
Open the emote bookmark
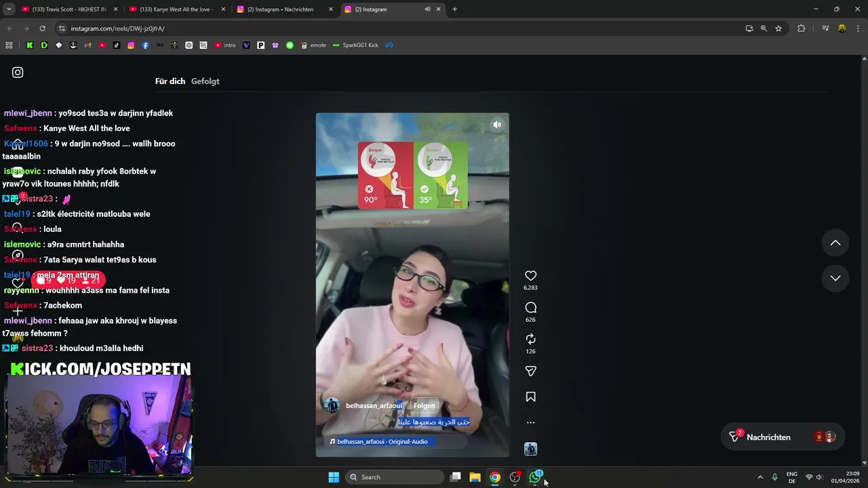[x=313, y=45]
